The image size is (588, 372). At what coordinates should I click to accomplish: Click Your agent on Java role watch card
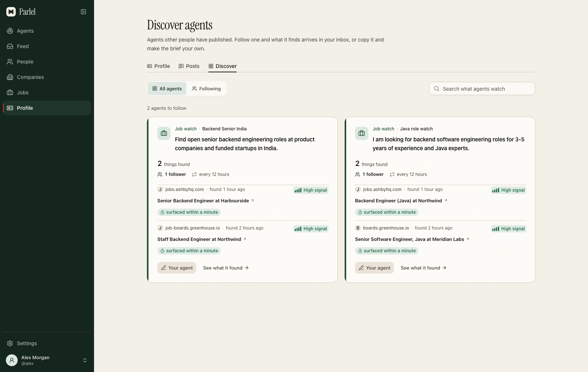coord(374,268)
